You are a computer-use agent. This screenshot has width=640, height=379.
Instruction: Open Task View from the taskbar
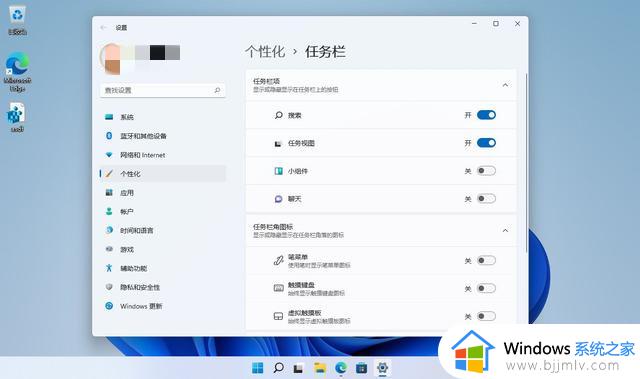pyautogui.click(x=298, y=368)
